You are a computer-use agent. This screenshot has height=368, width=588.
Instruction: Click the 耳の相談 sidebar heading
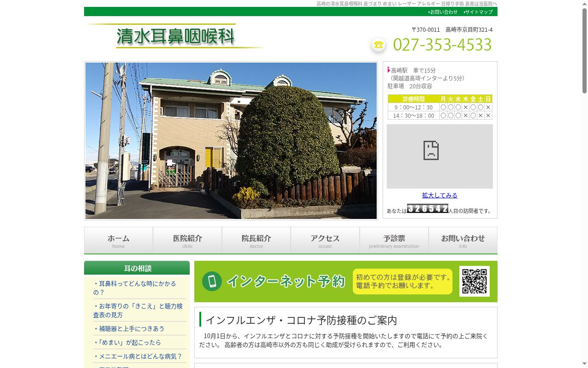coord(137,268)
